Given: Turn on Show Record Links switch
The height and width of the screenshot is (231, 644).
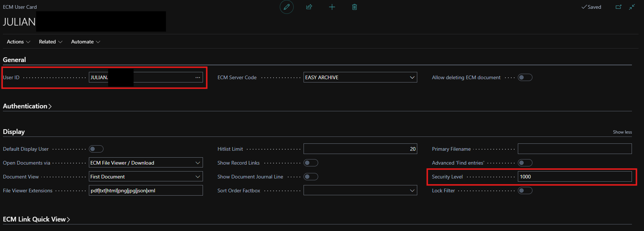Looking at the screenshot, I should (x=310, y=163).
